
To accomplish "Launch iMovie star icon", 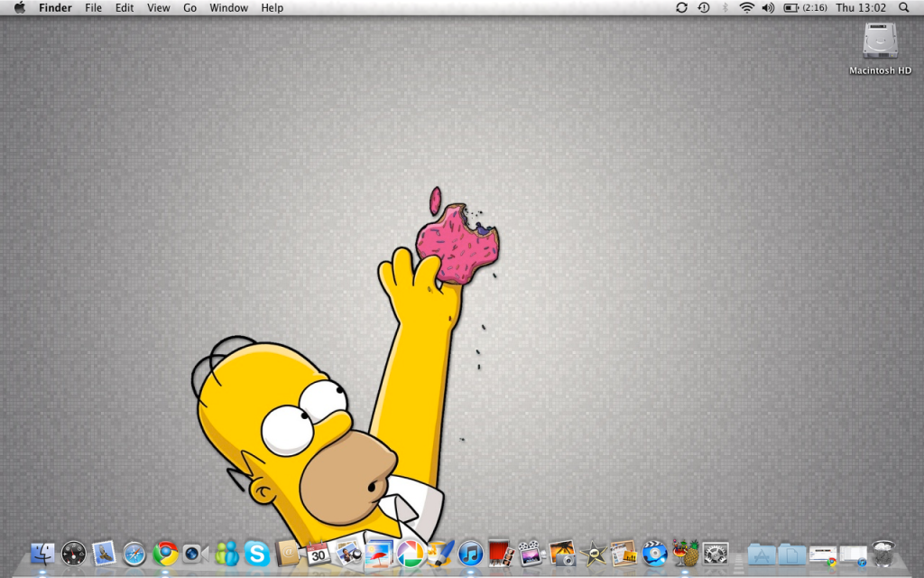I will point(593,554).
